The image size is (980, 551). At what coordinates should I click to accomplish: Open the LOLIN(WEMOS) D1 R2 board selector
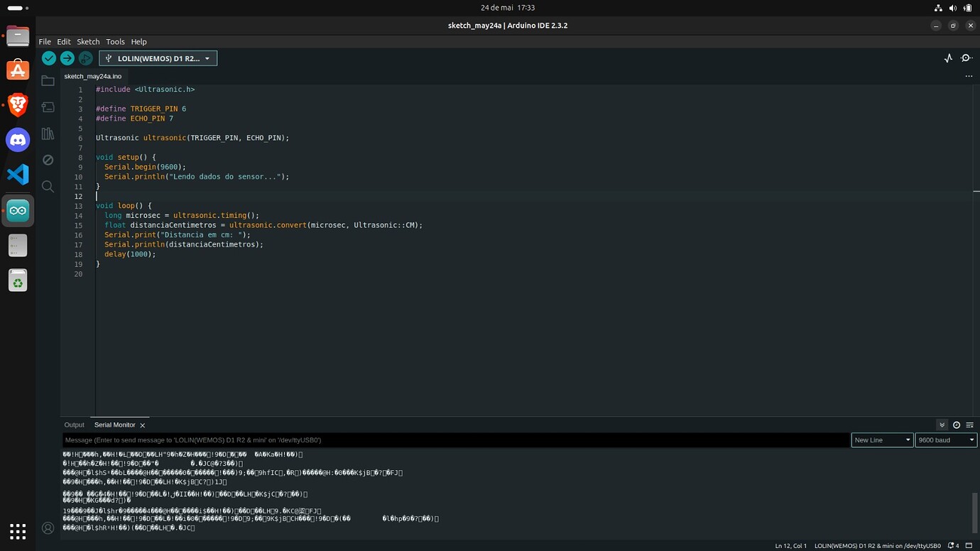pyautogui.click(x=158, y=58)
